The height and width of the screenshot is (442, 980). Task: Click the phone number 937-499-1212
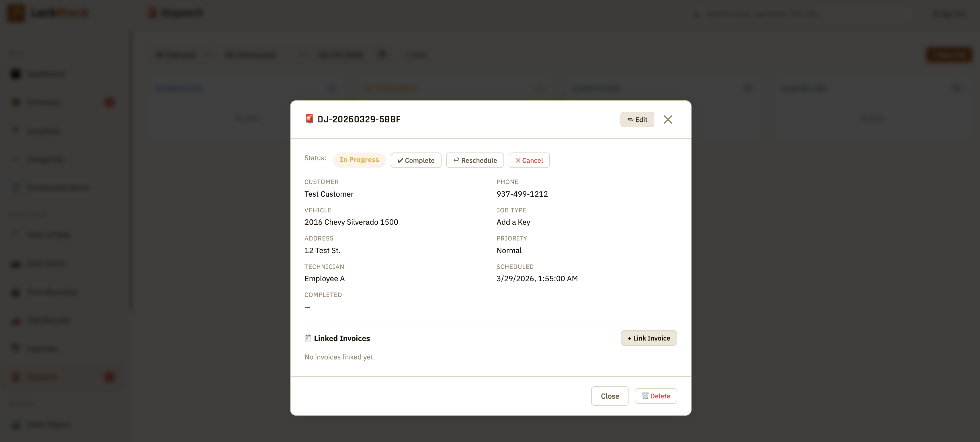point(522,194)
